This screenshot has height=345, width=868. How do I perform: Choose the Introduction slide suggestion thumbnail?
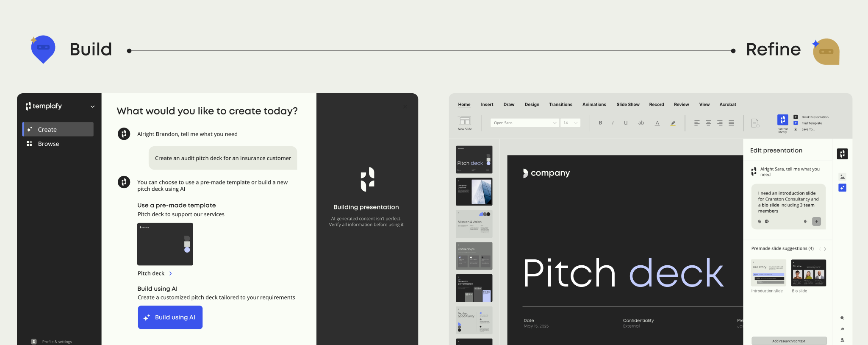coord(768,273)
